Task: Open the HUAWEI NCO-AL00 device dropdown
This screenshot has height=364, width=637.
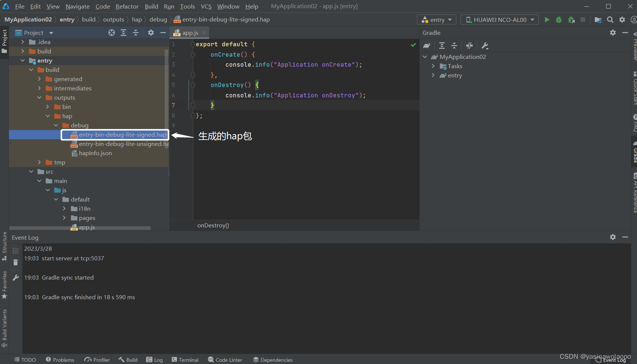Action: click(x=500, y=20)
